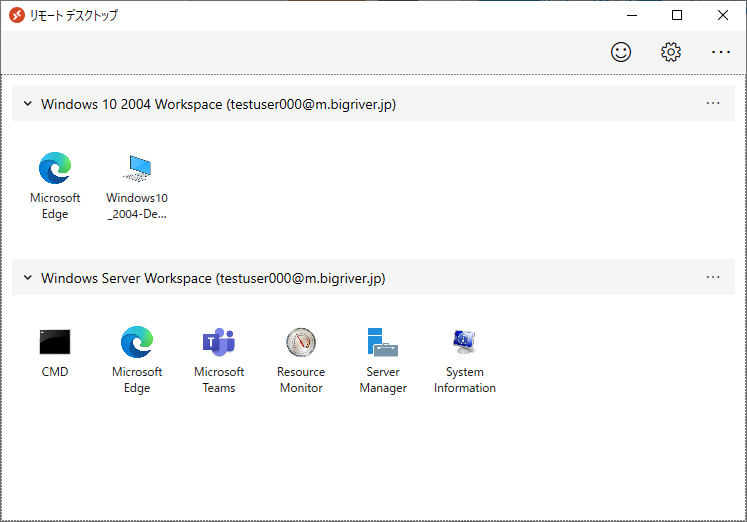Open settings via the gear icon
The height and width of the screenshot is (522, 747).
pyautogui.click(x=671, y=52)
